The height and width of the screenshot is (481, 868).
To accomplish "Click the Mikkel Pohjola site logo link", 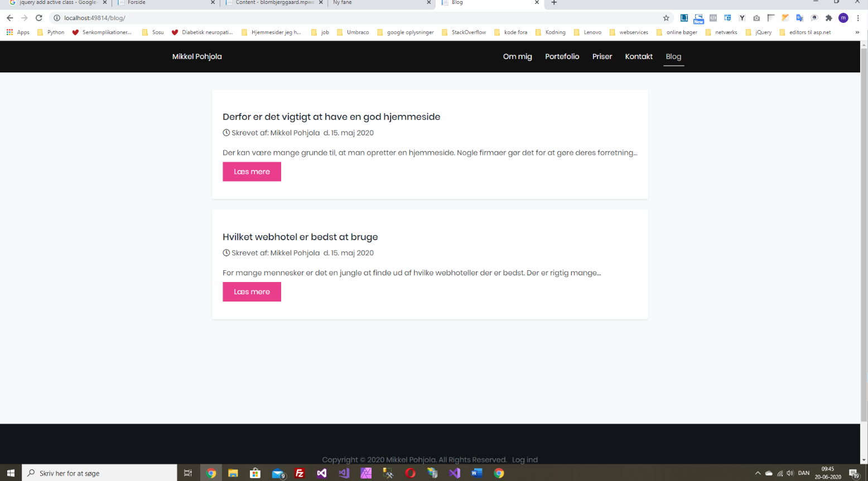I will (197, 56).
